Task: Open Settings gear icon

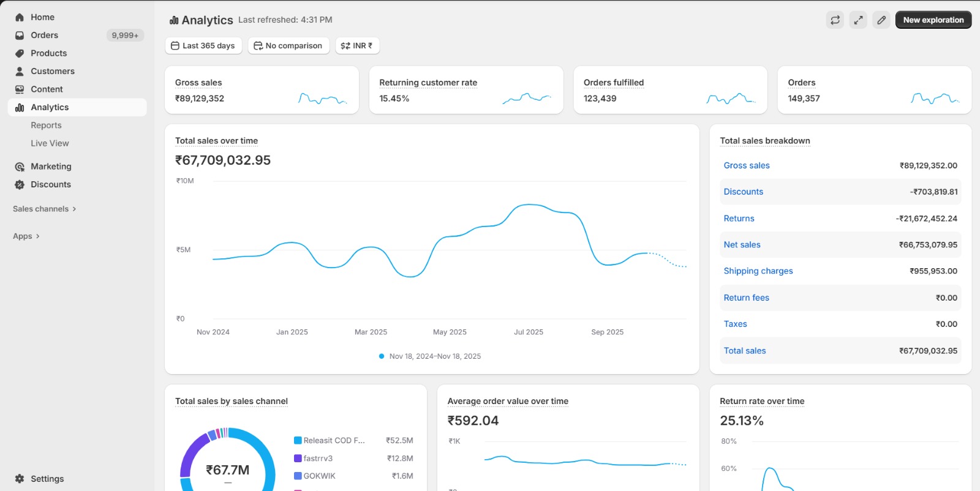Action: [x=20, y=479]
